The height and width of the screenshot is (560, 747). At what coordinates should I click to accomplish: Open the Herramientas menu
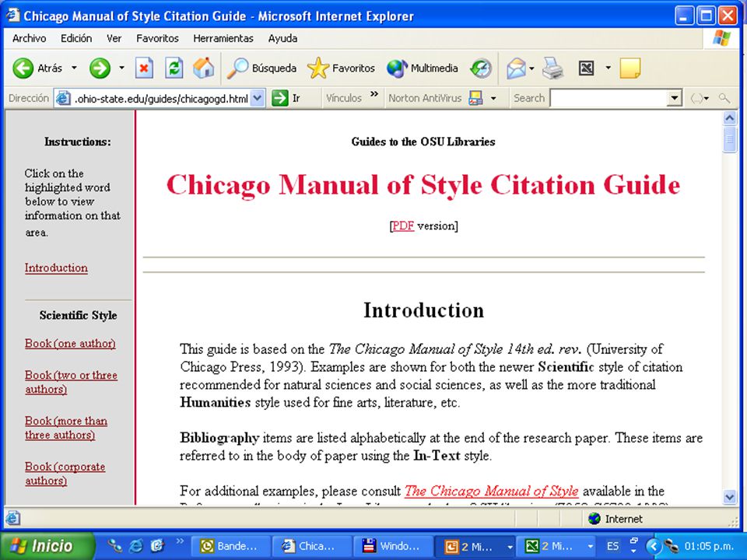click(223, 39)
